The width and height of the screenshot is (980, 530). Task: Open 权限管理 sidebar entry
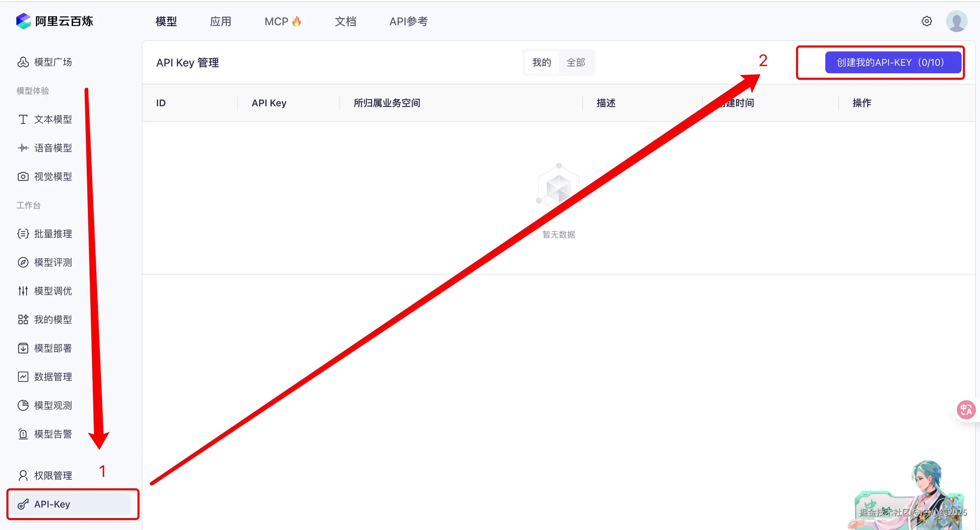(x=52, y=476)
